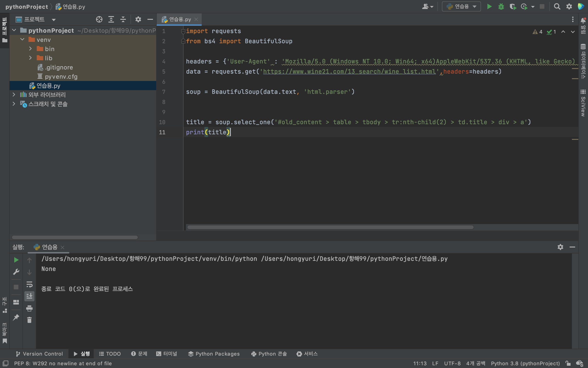Run with coverage icon in toolbar
The height and width of the screenshot is (368, 588).
(x=513, y=7)
